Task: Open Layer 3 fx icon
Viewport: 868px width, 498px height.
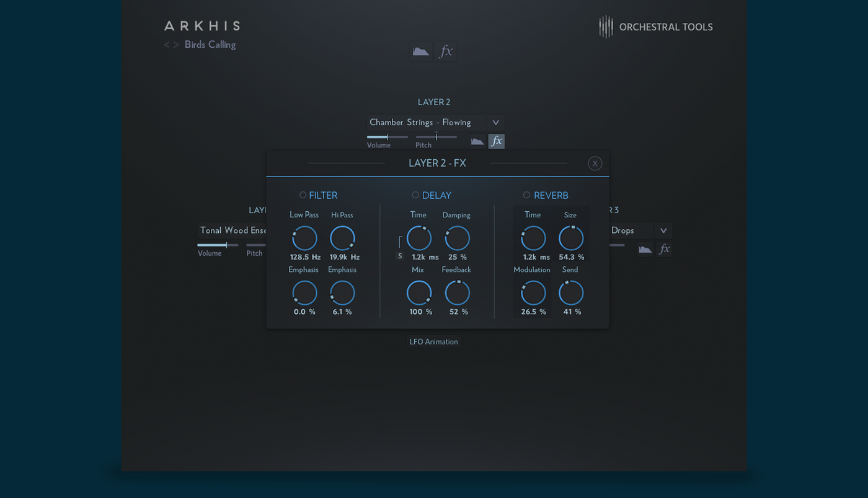Action: coord(665,249)
